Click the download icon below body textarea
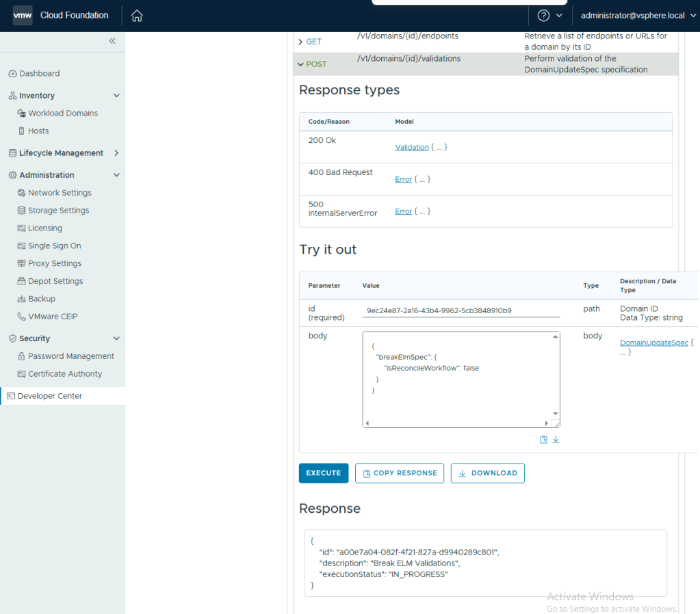The width and height of the screenshot is (700, 614). 556,440
